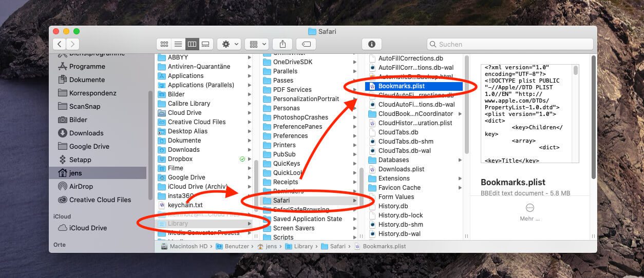Screen dimensions: 644x278
Task: Switch to column view
Action: 192,44
